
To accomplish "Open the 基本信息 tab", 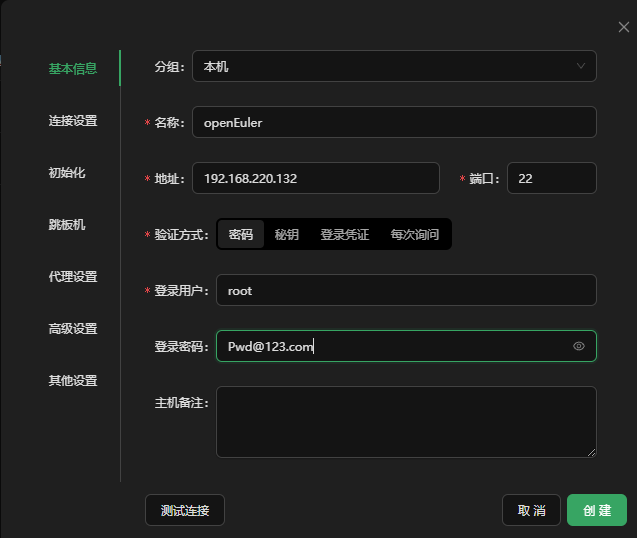I will point(73,69).
